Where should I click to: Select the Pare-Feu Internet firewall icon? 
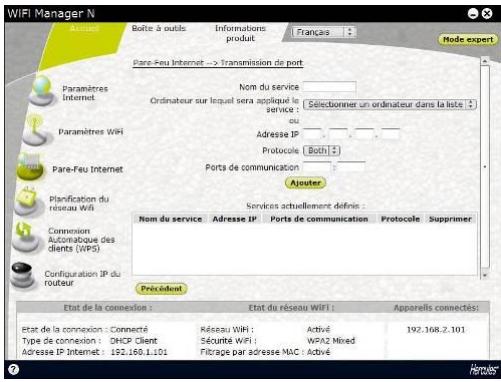[x=30, y=167]
